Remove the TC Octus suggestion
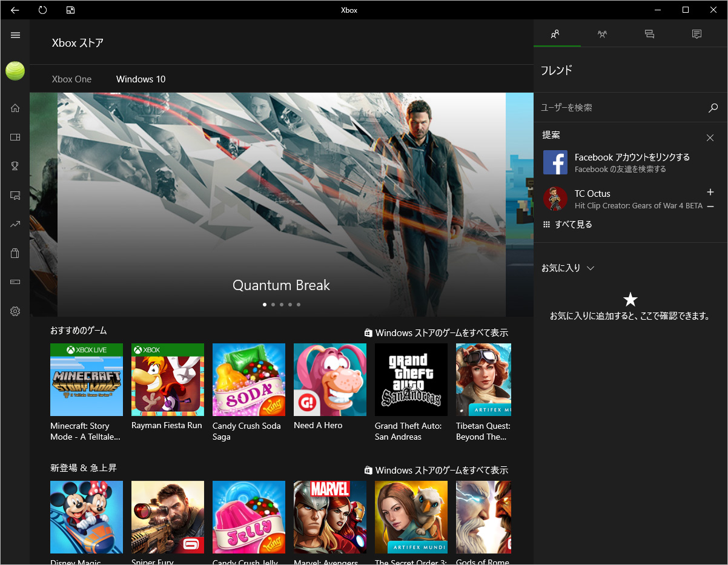The height and width of the screenshot is (565, 728). (710, 206)
